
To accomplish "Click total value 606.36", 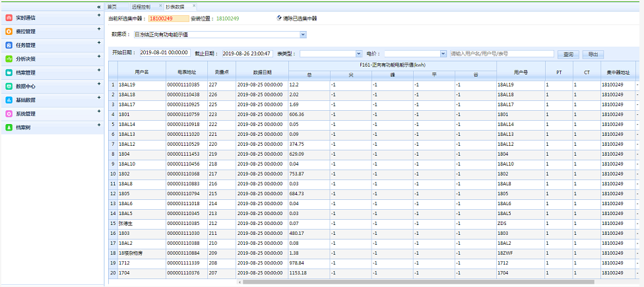I will [309, 114].
